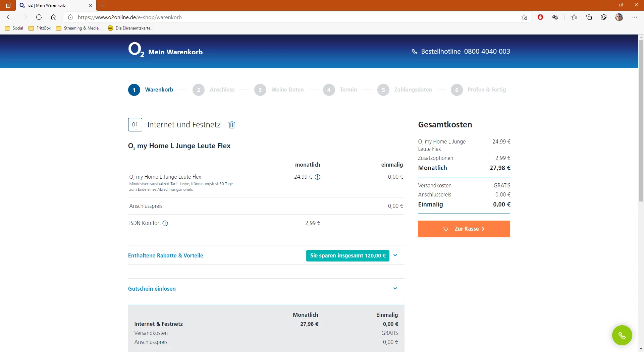Open the extension icon beside the red one
This screenshot has height=352, width=644.
[x=555, y=17]
